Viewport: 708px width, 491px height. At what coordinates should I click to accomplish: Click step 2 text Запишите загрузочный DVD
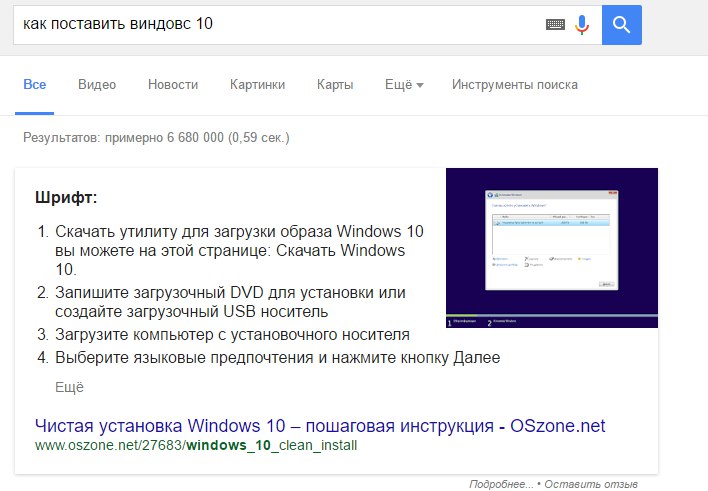coord(230,302)
